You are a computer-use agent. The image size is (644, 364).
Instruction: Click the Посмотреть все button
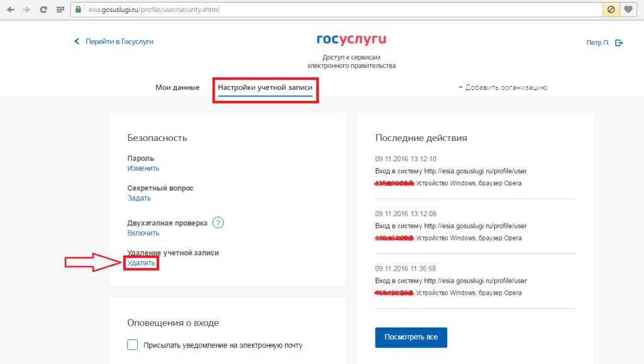pyautogui.click(x=411, y=338)
